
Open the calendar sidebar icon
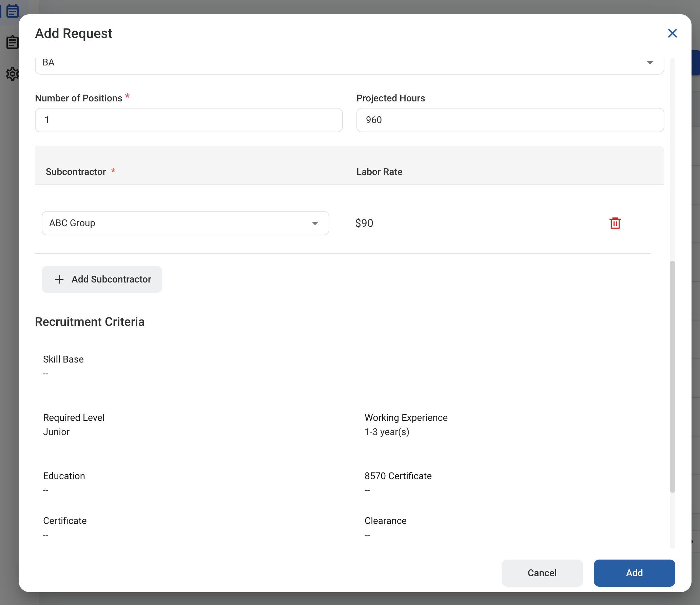click(x=13, y=11)
